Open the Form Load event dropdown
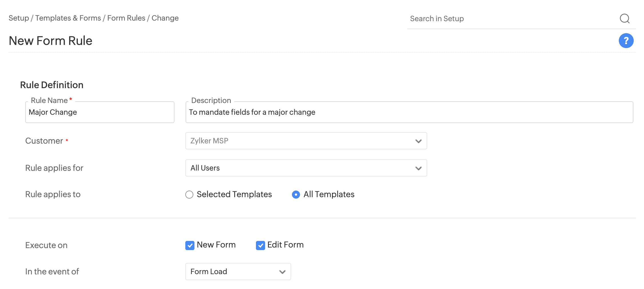 point(238,272)
